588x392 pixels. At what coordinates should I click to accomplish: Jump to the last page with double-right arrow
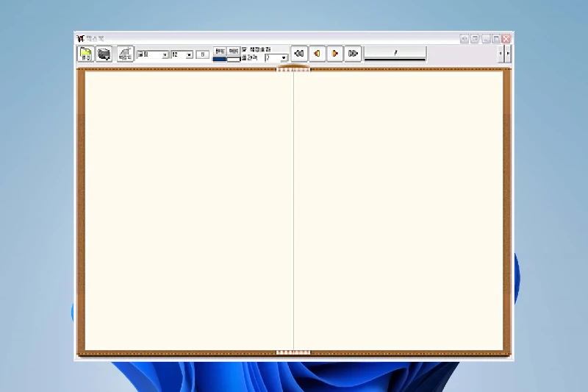(x=353, y=54)
